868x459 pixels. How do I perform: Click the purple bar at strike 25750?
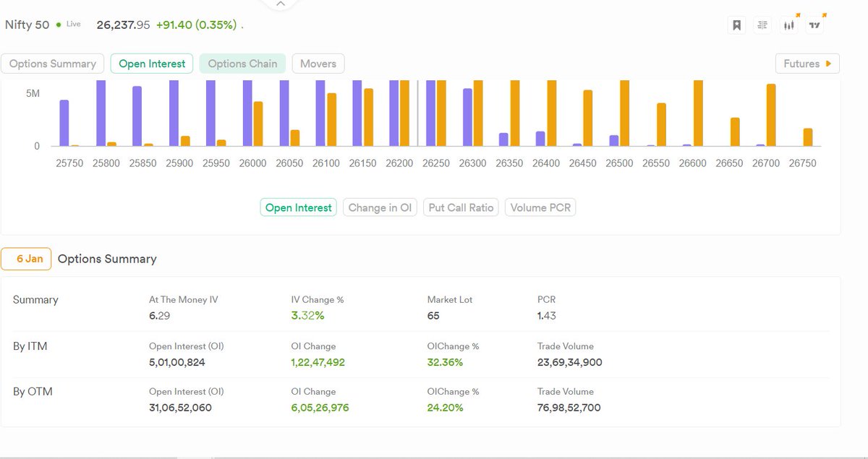(x=64, y=123)
